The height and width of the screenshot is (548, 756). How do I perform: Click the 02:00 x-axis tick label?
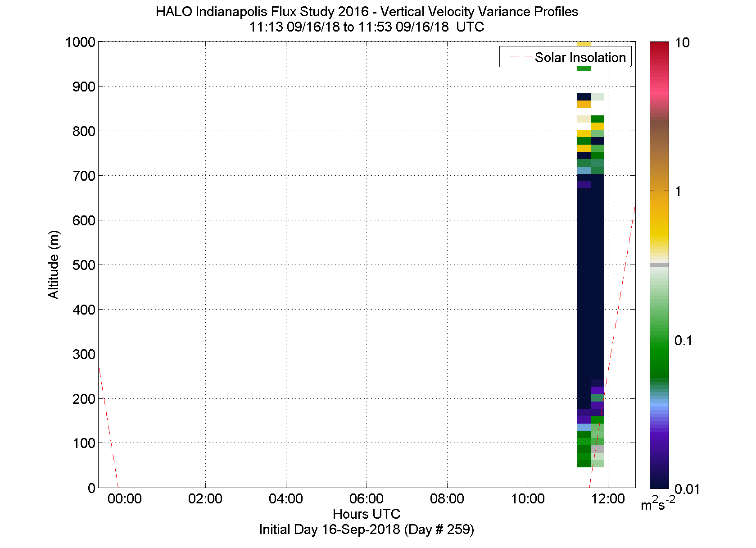click(x=205, y=499)
